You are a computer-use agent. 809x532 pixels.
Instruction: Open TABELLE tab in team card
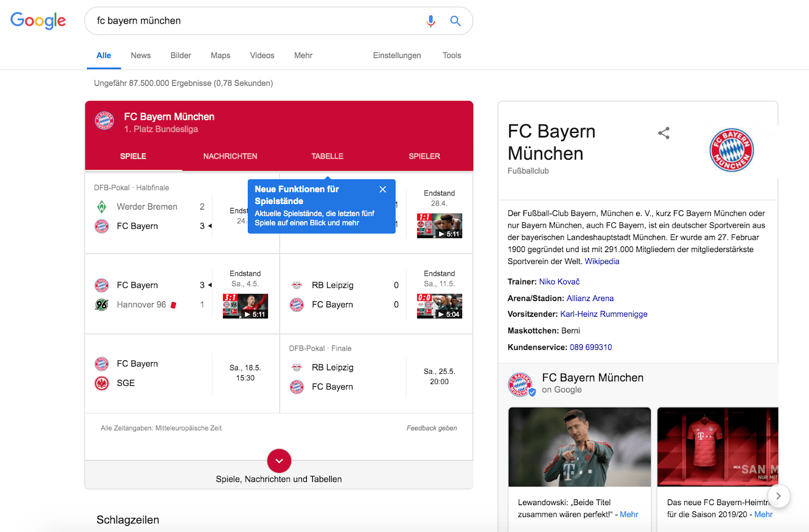[327, 157]
